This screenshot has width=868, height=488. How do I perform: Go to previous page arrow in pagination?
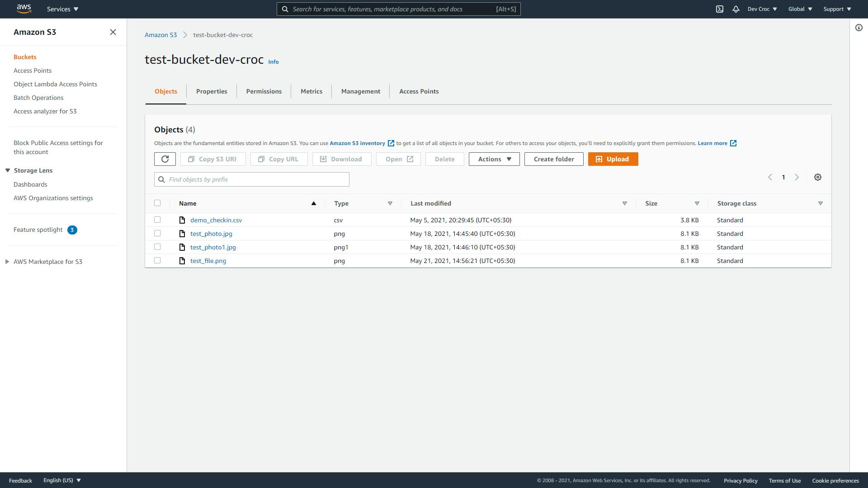pyautogui.click(x=770, y=177)
